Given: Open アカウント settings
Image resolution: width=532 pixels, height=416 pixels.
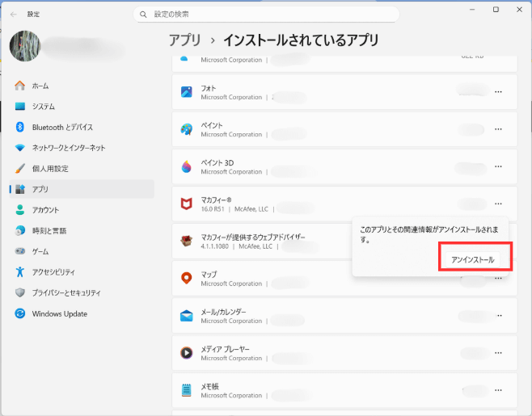Looking at the screenshot, I should coord(82,210).
